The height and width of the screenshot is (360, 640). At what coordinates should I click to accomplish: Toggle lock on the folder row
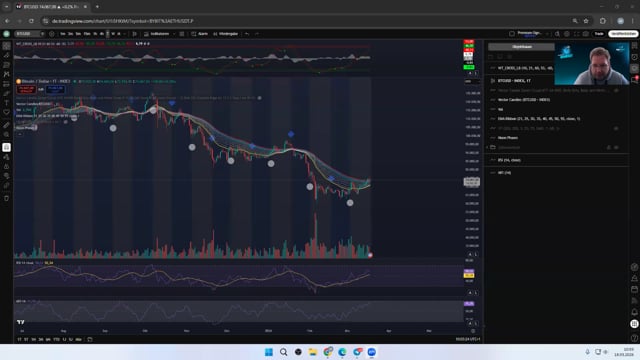point(609,147)
